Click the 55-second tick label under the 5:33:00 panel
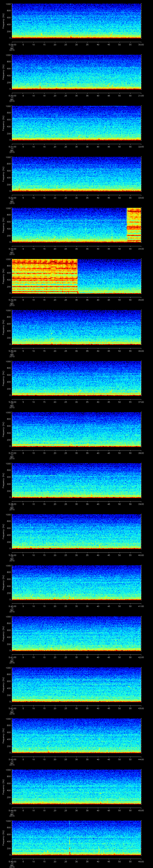This screenshot has height=868, width=153. 130,249
